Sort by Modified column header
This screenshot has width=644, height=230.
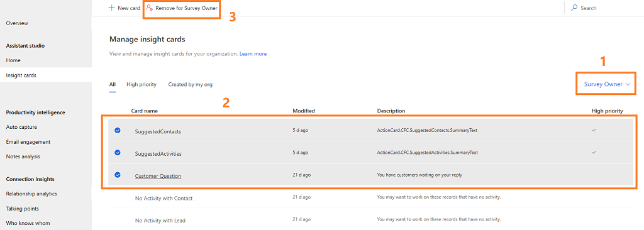[304, 111]
